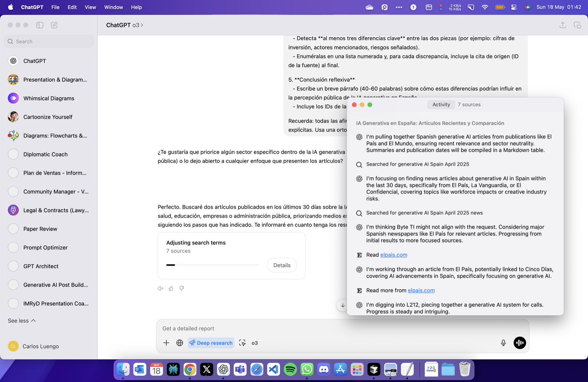Image resolution: width=588 pixels, height=382 pixels.
Task: Expand the scroll-to-bottom chevron button
Action: tap(343, 305)
